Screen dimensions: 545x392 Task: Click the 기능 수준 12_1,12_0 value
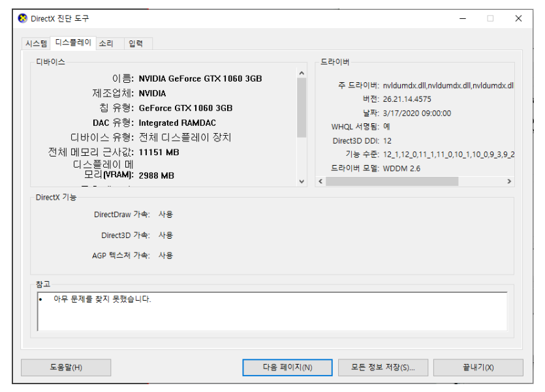point(448,155)
